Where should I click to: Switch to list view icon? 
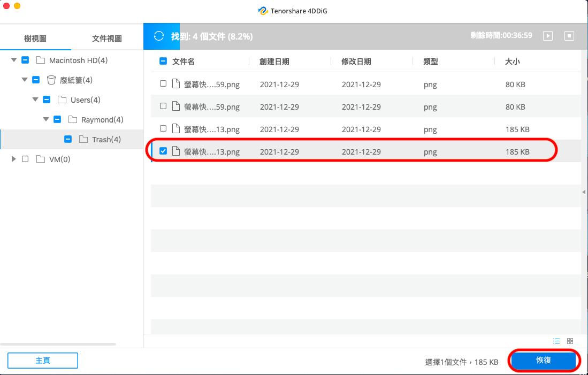[556, 341]
